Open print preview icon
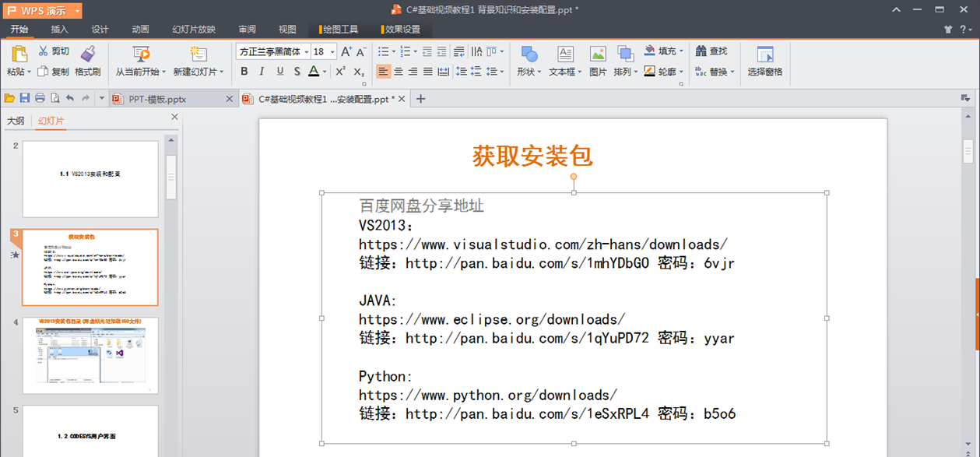The image size is (980, 457). tap(54, 98)
